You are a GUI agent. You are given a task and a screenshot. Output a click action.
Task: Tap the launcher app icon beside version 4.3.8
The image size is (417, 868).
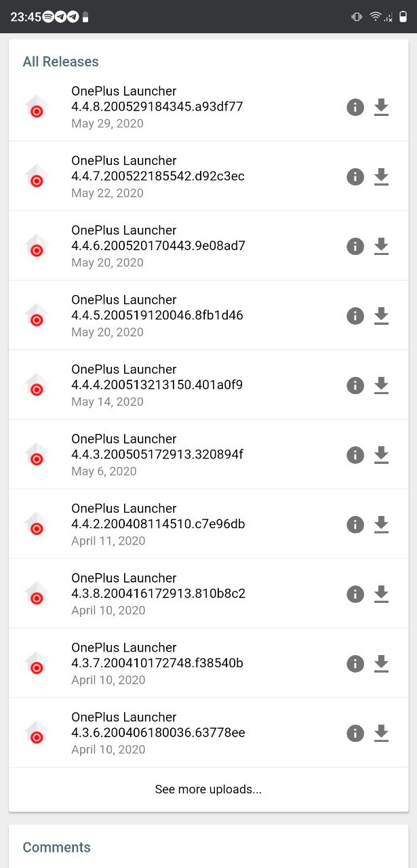tap(37, 594)
